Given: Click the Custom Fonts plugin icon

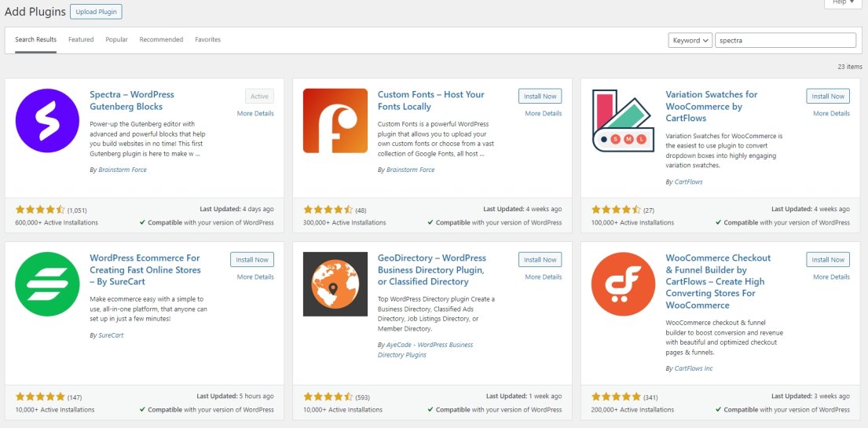Looking at the screenshot, I should coord(335,120).
